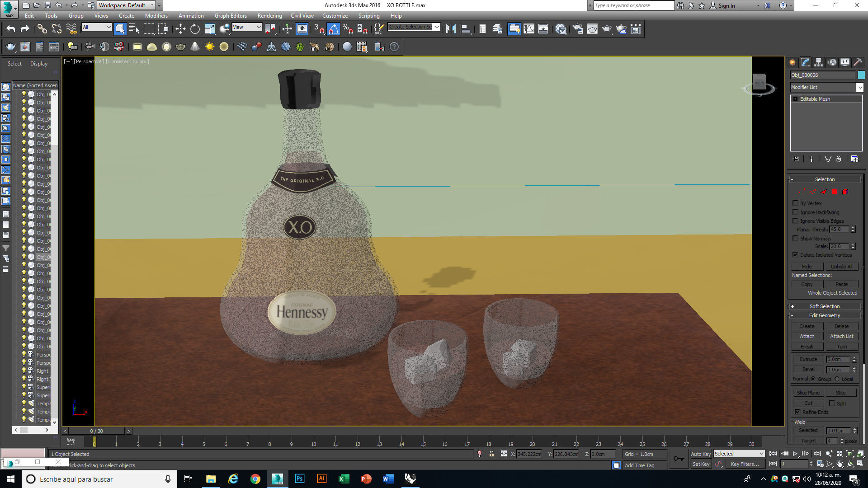The height and width of the screenshot is (488, 868).
Task: Click the Render Production teapot icon
Action: click(607, 29)
